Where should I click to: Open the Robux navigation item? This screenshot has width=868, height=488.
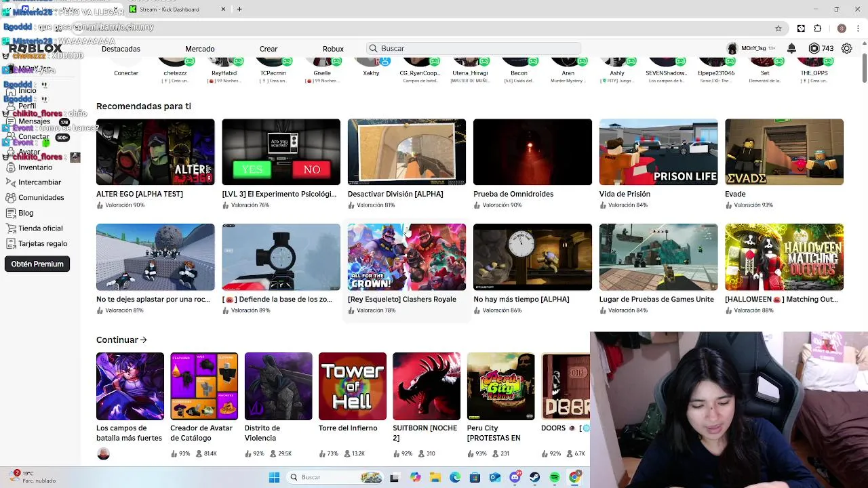[x=333, y=49]
